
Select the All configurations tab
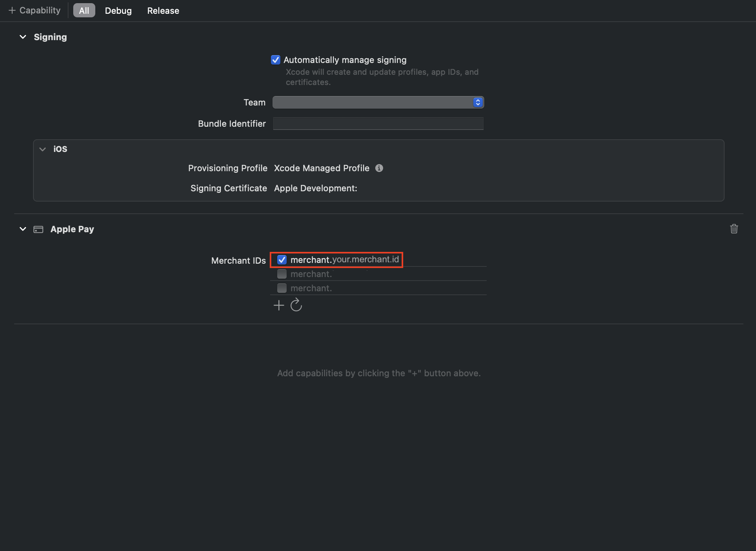84,11
